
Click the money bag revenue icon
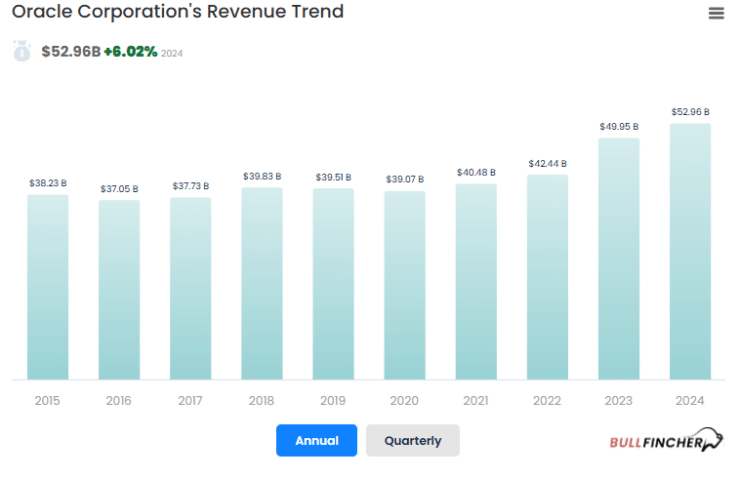tap(22, 51)
